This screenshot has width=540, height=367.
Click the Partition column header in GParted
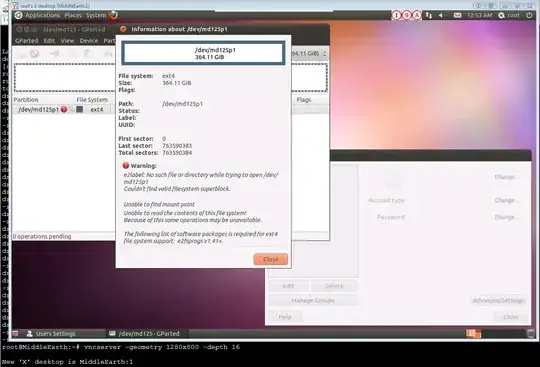pyautogui.click(x=26, y=99)
